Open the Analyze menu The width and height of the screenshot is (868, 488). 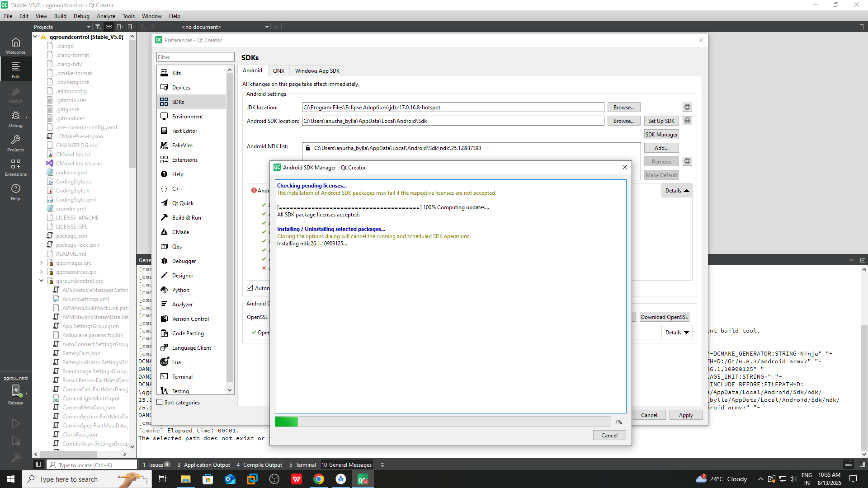click(106, 16)
